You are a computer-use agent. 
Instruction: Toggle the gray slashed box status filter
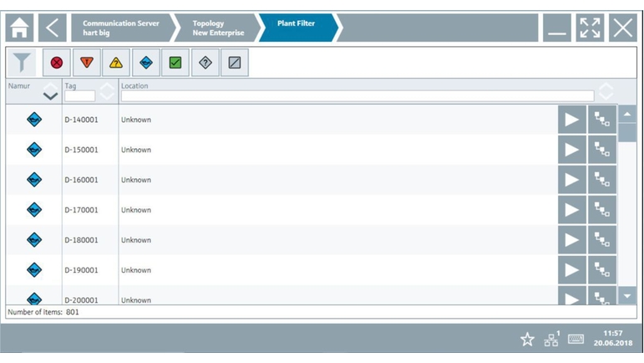(235, 63)
